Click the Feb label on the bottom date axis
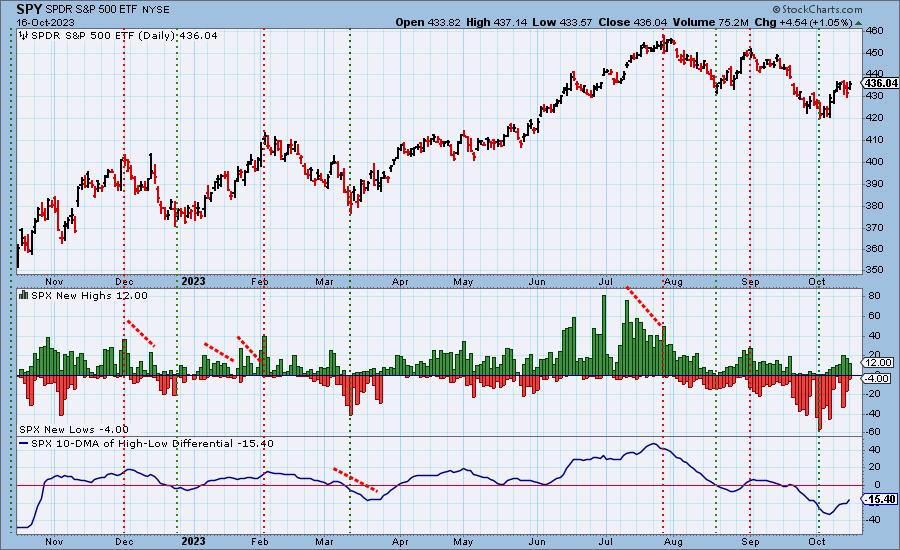The width and height of the screenshot is (900, 550). click(x=260, y=541)
